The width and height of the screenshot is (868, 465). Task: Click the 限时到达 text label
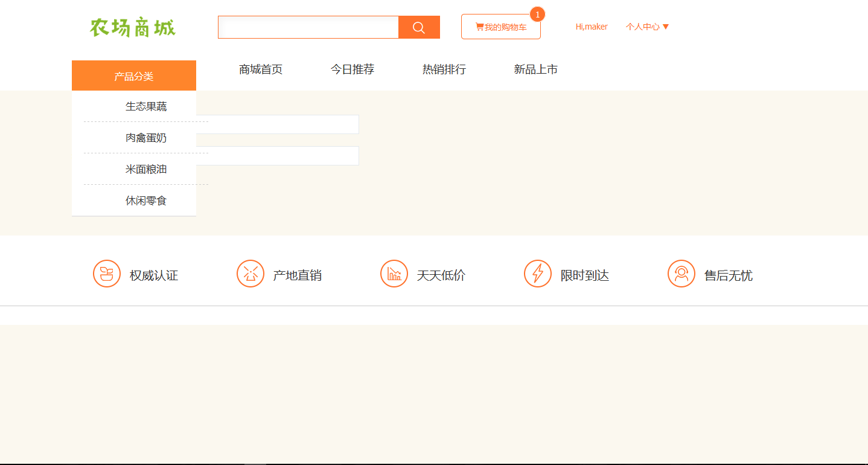click(x=585, y=275)
